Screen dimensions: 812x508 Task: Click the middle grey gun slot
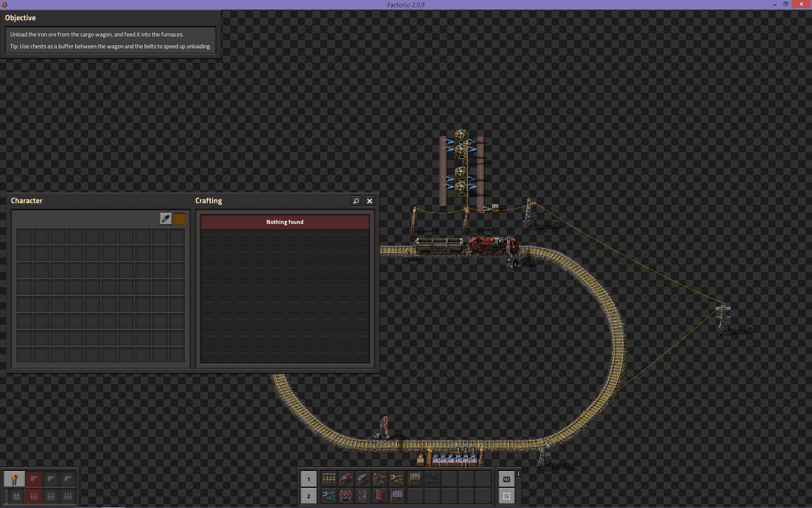51,479
